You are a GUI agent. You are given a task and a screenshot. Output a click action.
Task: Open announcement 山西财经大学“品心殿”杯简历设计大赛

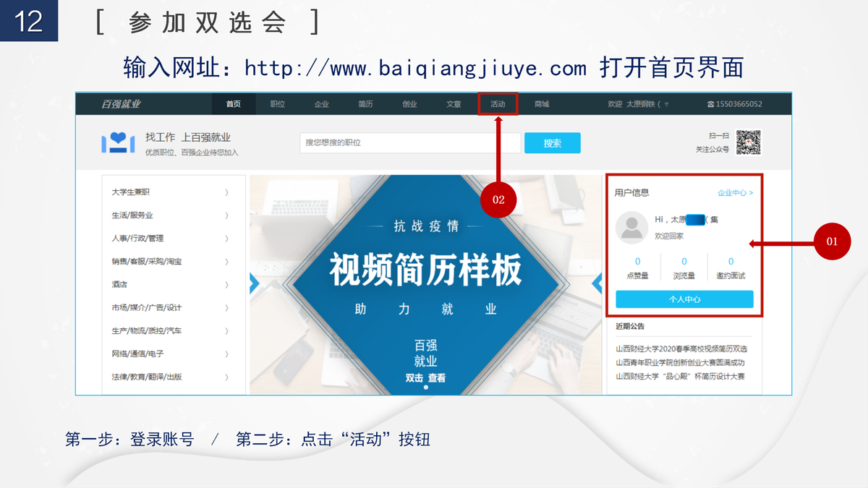coord(680,377)
